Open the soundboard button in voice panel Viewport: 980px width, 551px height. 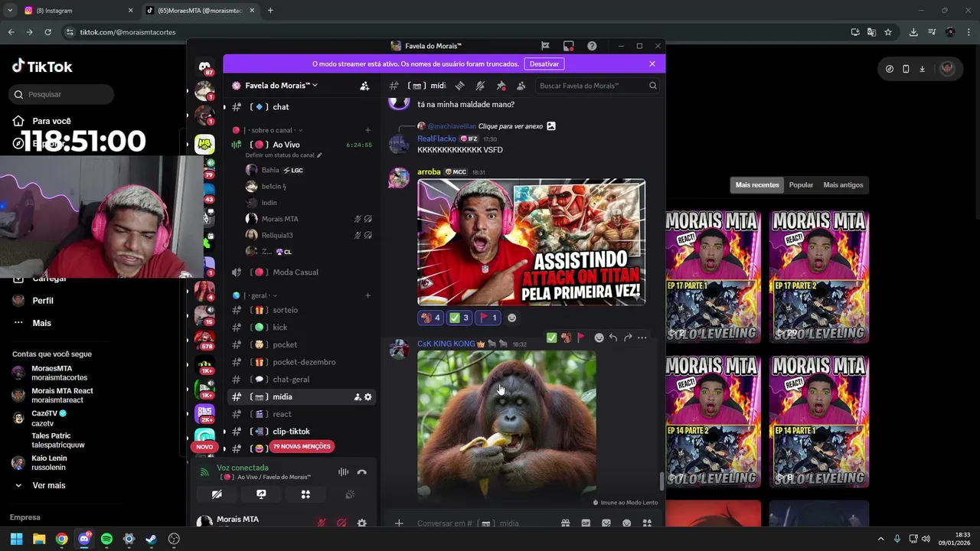[350, 494]
